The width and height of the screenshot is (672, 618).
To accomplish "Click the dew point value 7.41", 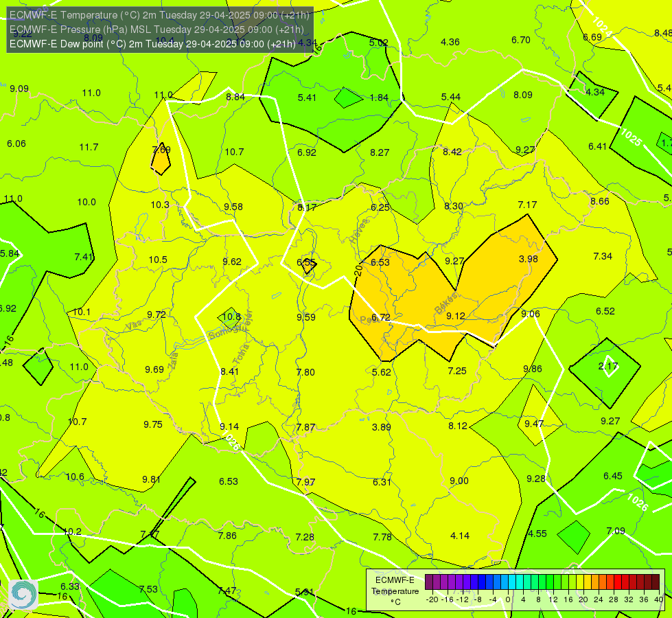I will coord(84,257).
